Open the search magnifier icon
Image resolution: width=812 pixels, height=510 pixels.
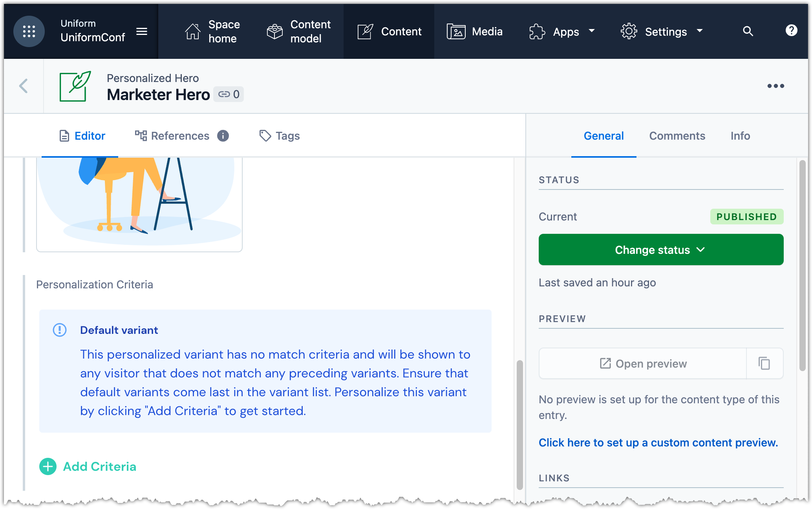point(748,31)
